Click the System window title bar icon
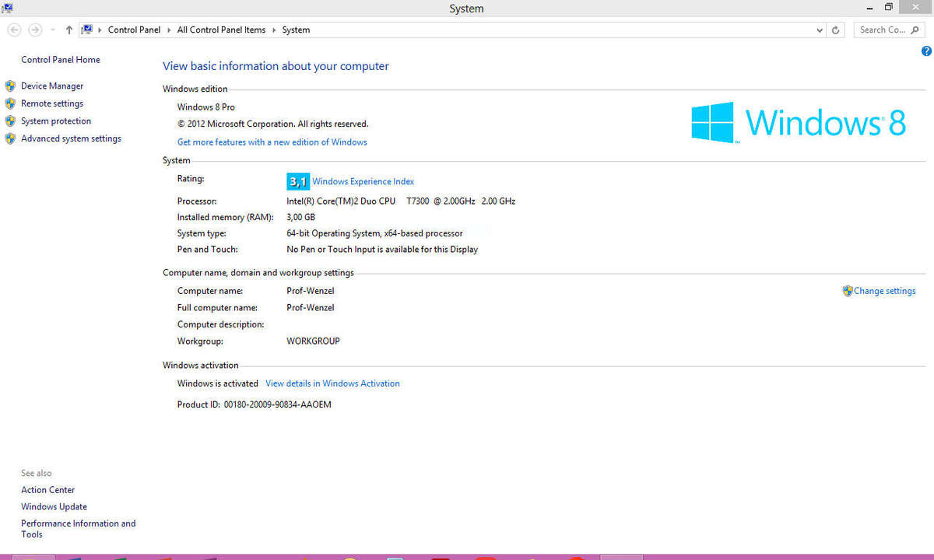The width and height of the screenshot is (934, 560). [x=6, y=8]
